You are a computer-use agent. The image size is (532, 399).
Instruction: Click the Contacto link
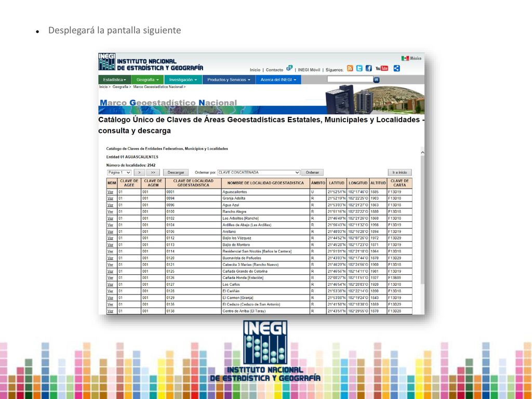pyautogui.click(x=274, y=70)
